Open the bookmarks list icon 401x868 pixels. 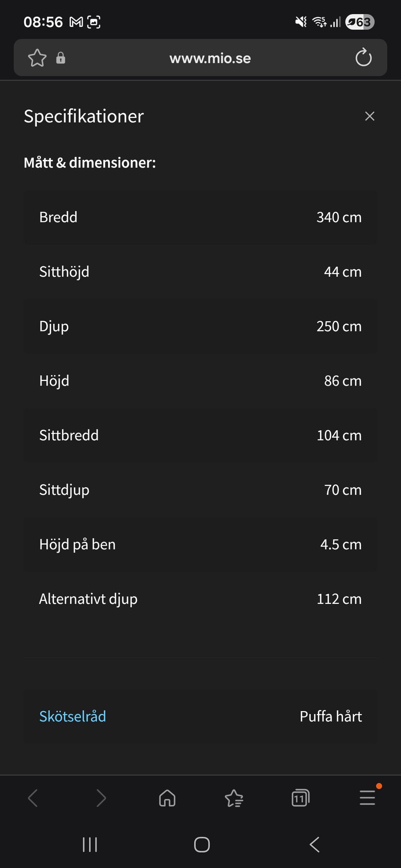pos(234,798)
